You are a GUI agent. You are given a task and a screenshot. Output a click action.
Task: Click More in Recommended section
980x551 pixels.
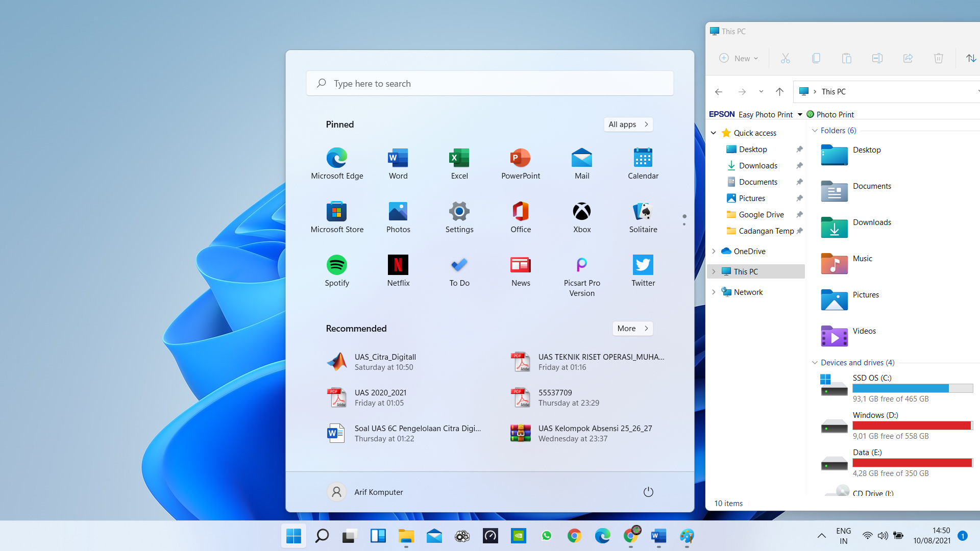pos(632,329)
